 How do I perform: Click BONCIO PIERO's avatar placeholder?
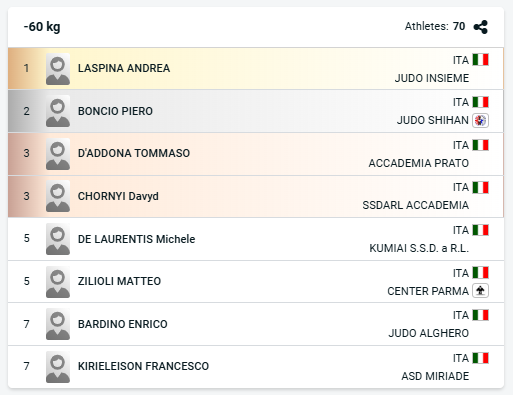pyautogui.click(x=58, y=111)
